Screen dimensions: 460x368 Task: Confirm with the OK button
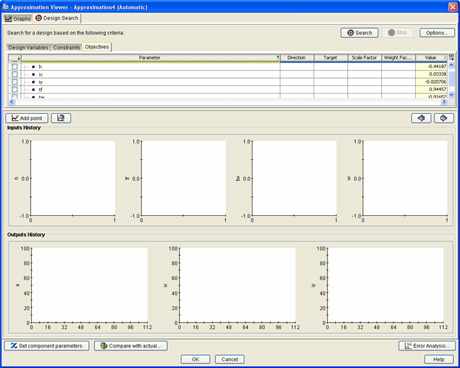[195, 359]
